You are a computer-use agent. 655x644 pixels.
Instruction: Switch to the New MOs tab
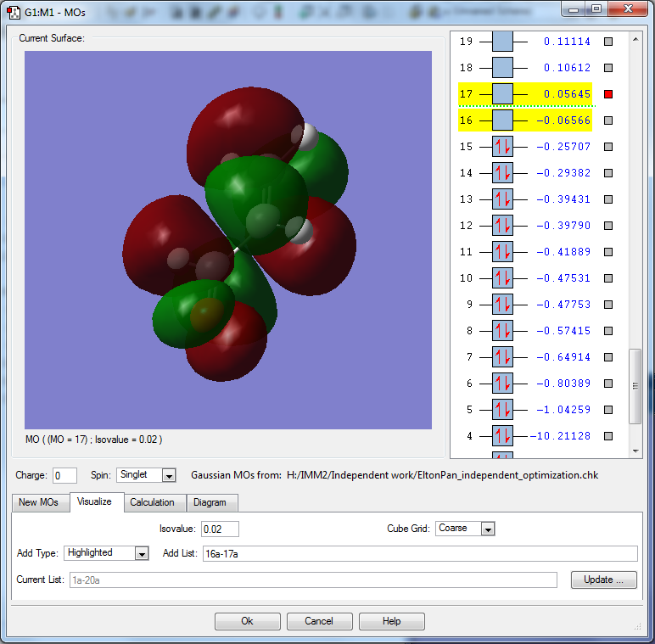[x=39, y=502]
